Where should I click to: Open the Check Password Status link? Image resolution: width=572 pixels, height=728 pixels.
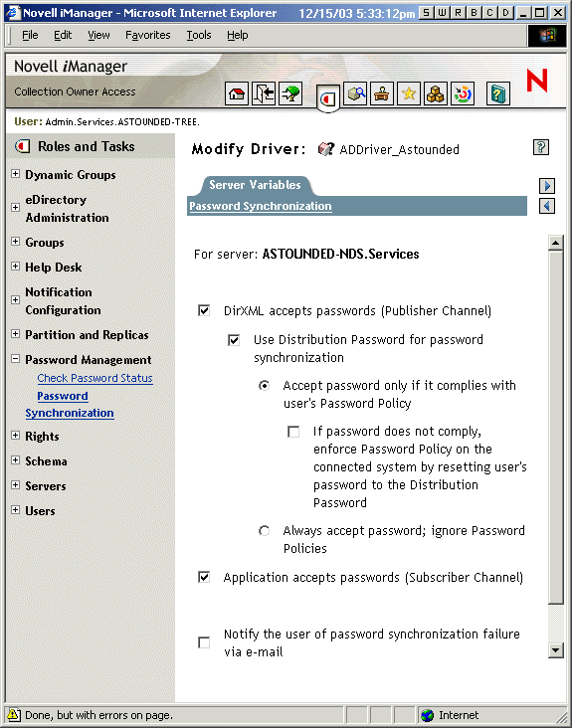coord(95,378)
